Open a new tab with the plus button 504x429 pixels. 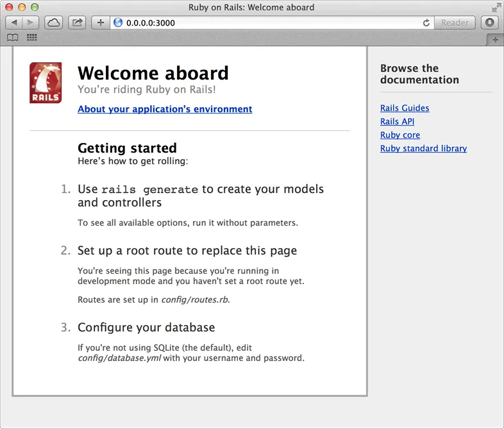[x=495, y=40]
